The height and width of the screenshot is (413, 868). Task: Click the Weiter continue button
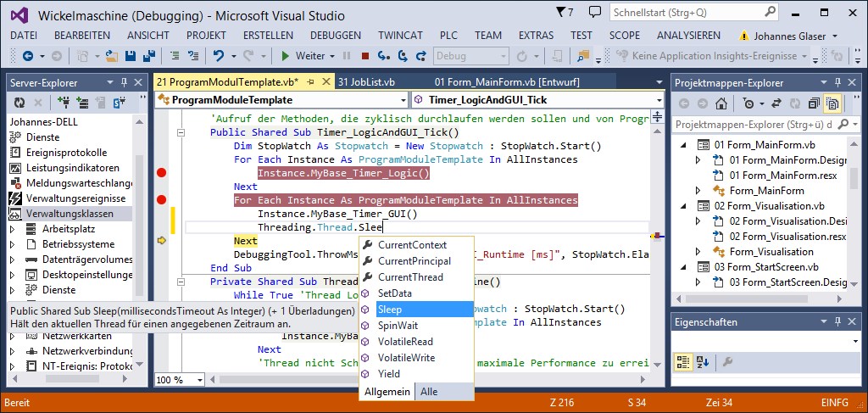(x=303, y=56)
